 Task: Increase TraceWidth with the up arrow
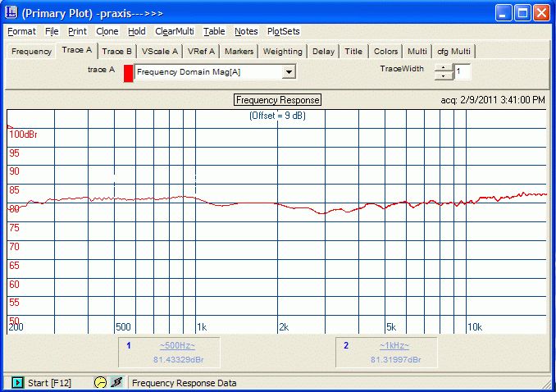click(x=443, y=67)
